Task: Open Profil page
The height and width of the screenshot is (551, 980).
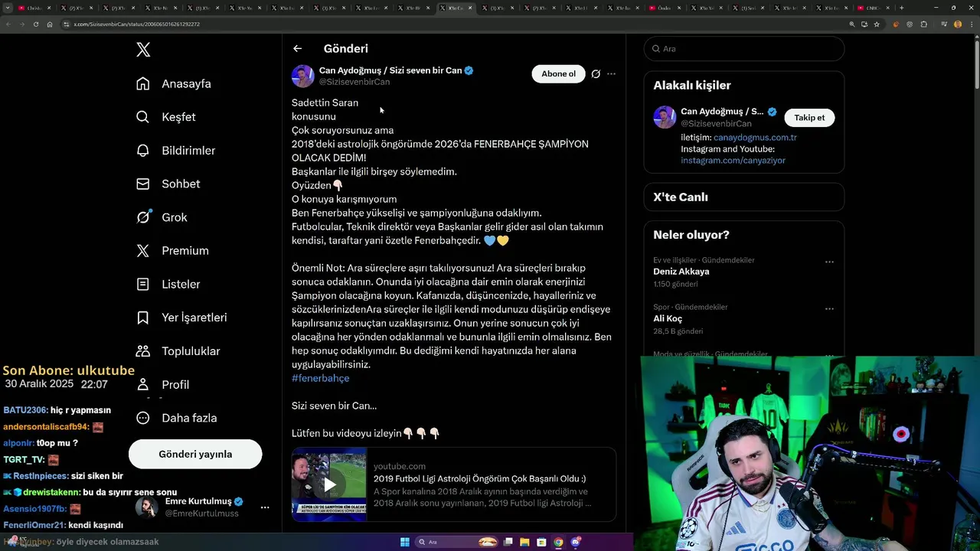Action: [163, 384]
